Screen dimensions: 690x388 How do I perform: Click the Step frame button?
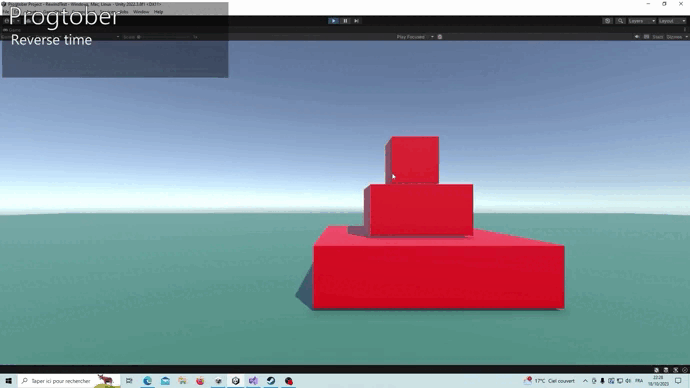356,21
